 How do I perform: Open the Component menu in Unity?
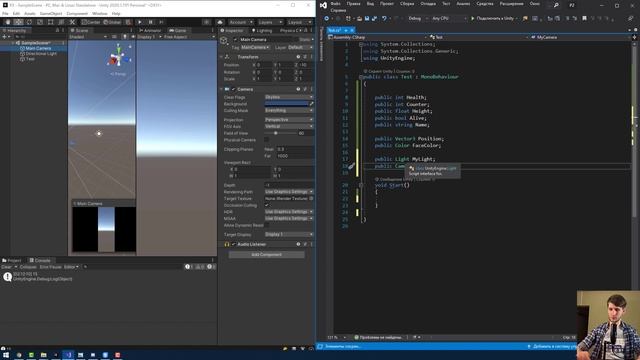[77, 13]
